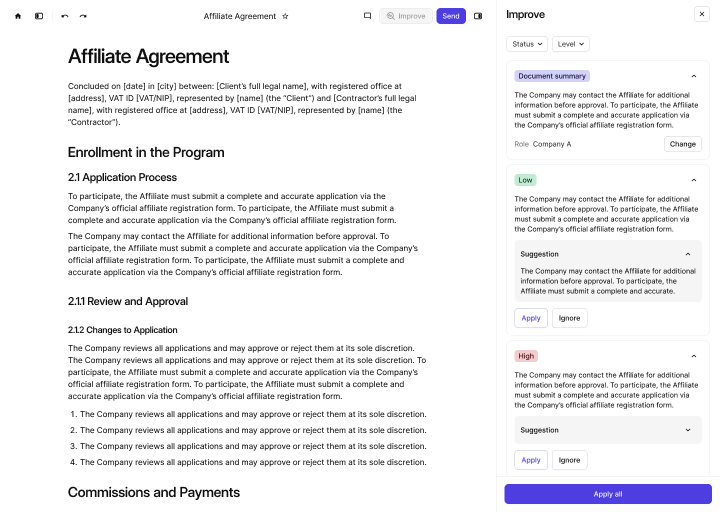Expand the Suggestion in High card
The height and width of the screenshot is (512, 720).
688,430
